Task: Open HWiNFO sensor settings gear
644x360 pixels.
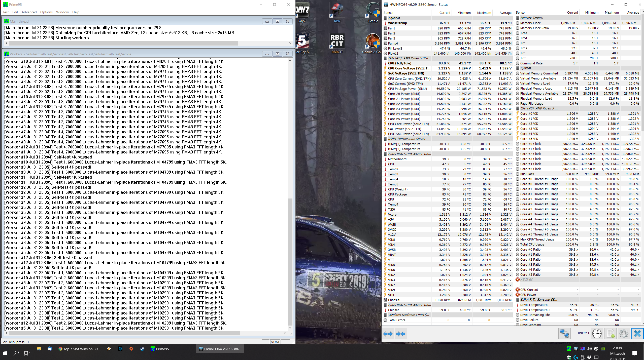Action: tap(624, 334)
